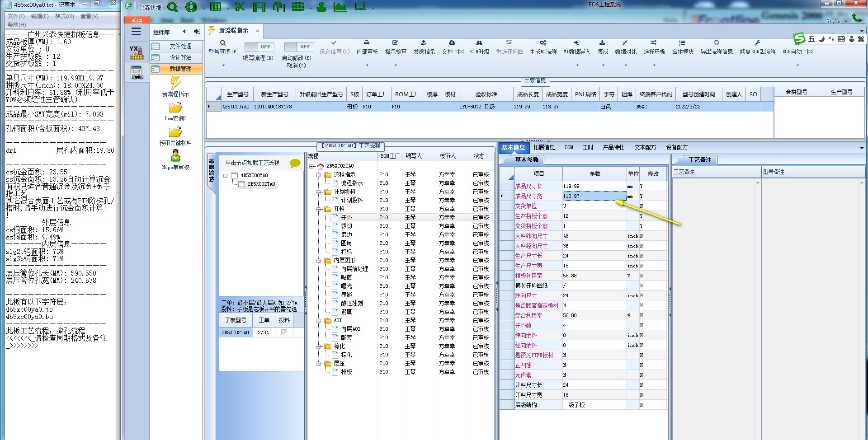The height and width of the screenshot is (440, 868).
Task: Toggle the 编写流程 (R) OFF switch
Action: tap(259, 47)
